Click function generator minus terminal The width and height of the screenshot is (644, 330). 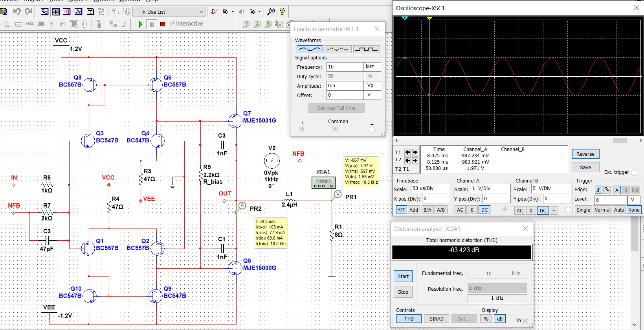(x=372, y=129)
